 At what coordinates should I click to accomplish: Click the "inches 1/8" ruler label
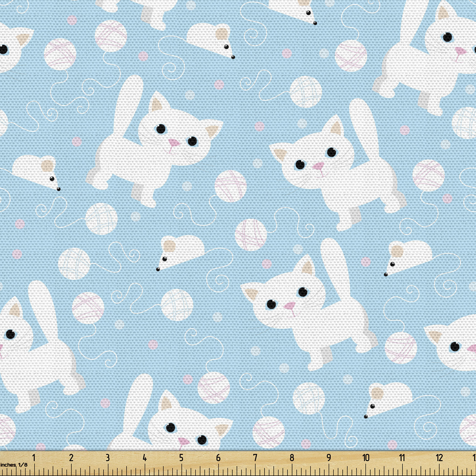(14, 465)
